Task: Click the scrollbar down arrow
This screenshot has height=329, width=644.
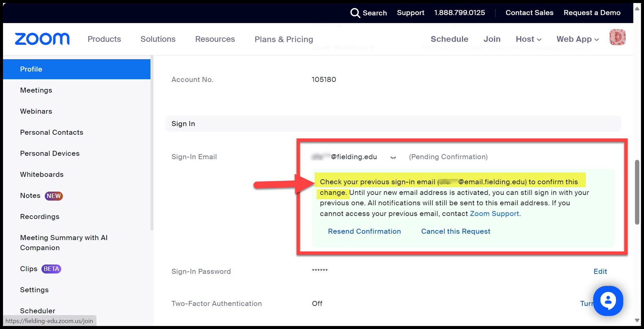Action: 637,320
